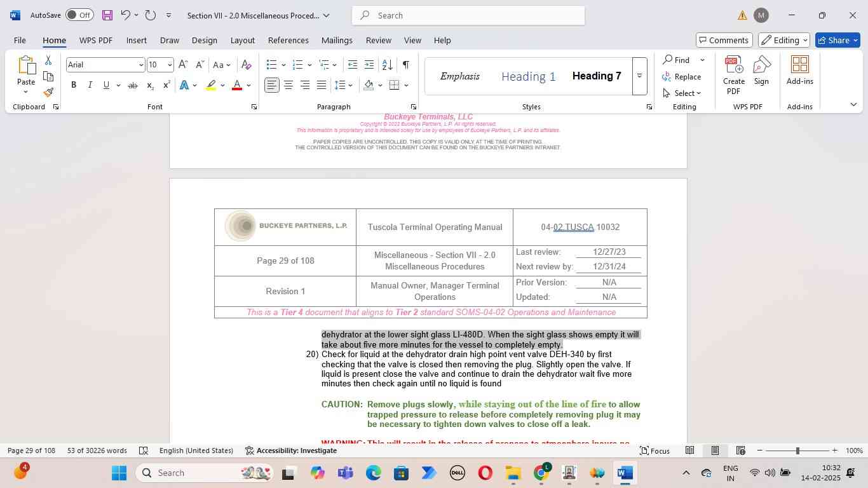Viewport: 868px width, 488px height.
Task: Open the File menu
Action: 20,40
